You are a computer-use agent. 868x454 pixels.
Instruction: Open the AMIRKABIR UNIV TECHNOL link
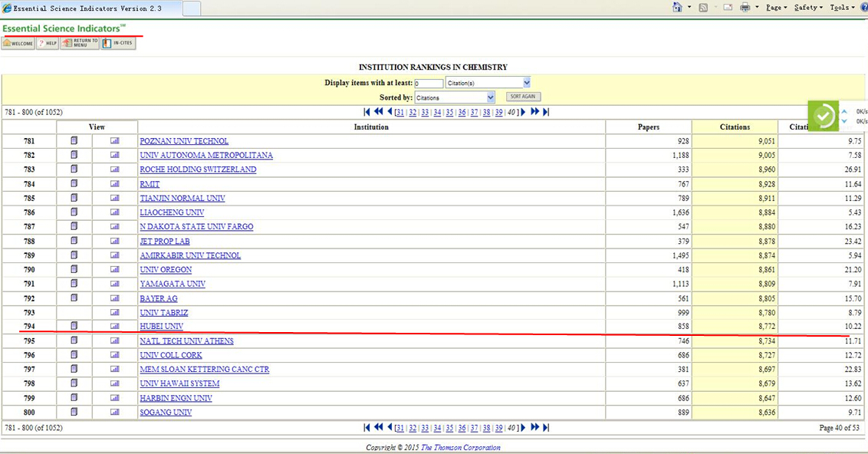(190, 255)
